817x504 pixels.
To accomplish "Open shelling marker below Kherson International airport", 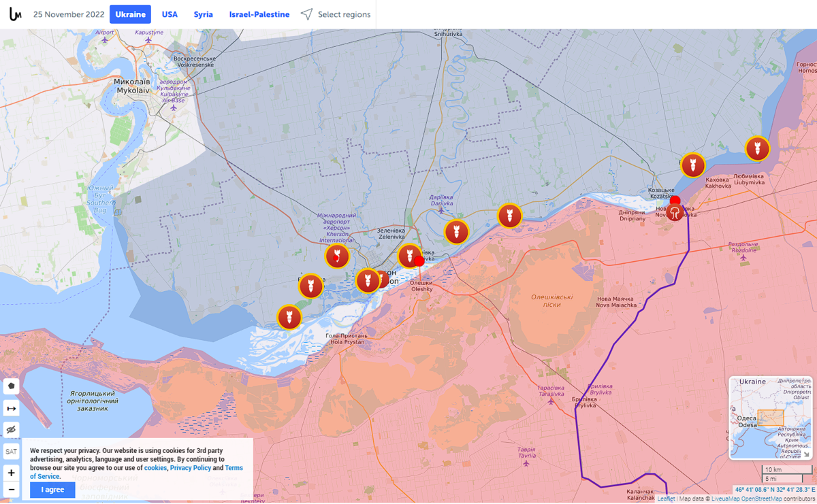I will click(337, 256).
